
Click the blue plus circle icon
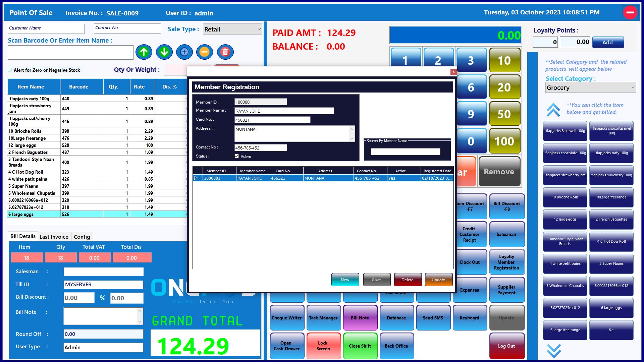184,52
